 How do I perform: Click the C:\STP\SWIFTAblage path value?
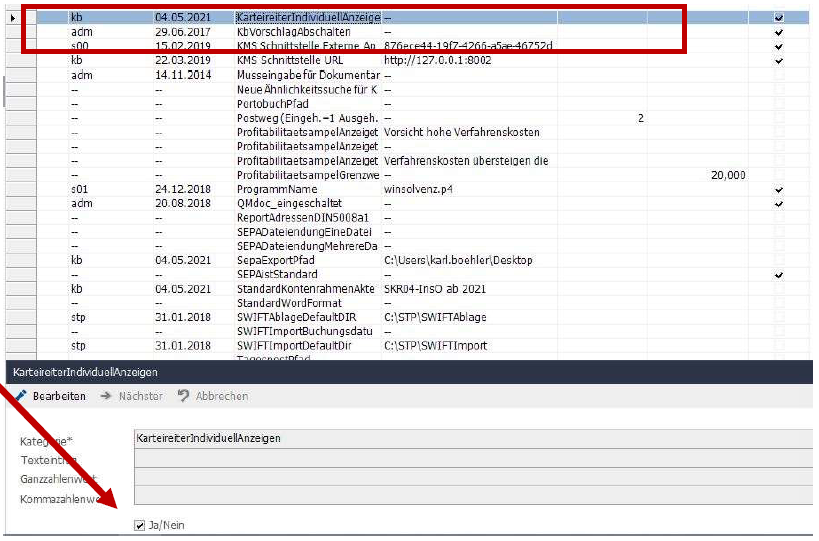(435, 317)
